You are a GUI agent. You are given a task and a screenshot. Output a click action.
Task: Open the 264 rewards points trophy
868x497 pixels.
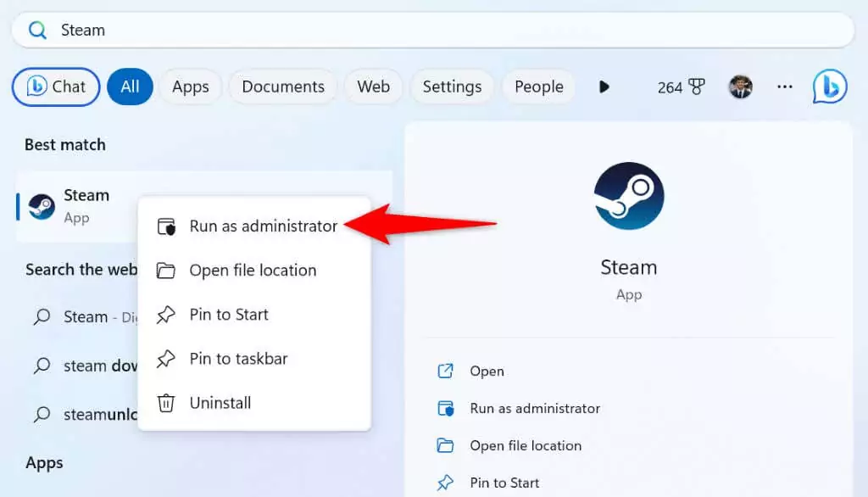[x=681, y=87]
